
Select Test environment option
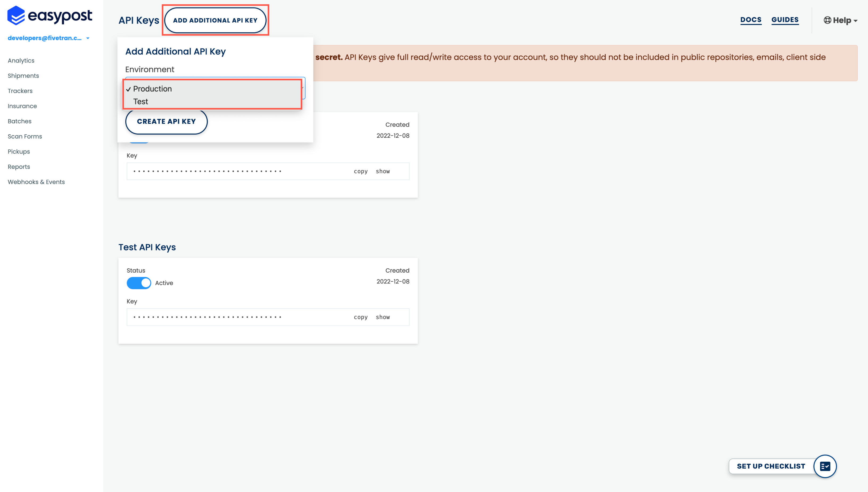(141, 101)
